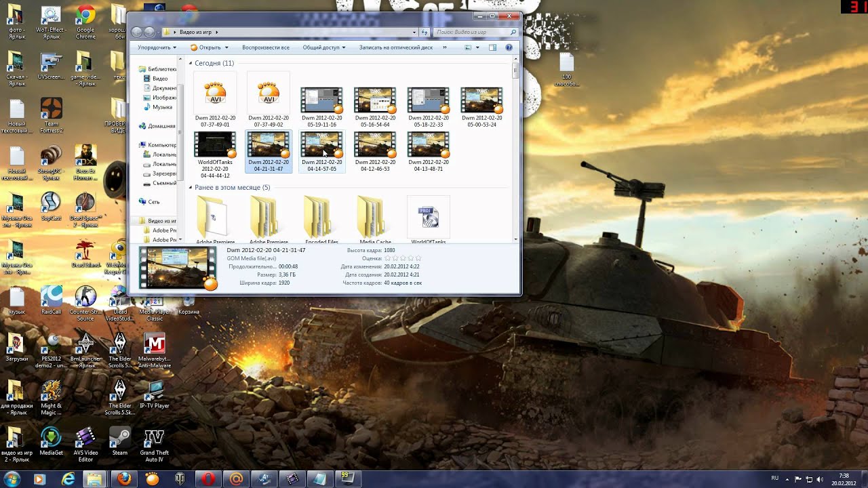
Task: Select the Deus Ex Human Revolution icon
Action: tap(85, 163)
